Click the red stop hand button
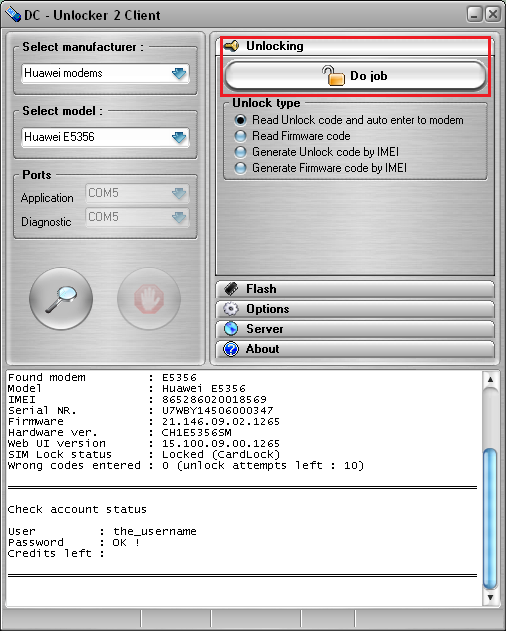Viewport: 506px width, 631px height. point(149,299)
